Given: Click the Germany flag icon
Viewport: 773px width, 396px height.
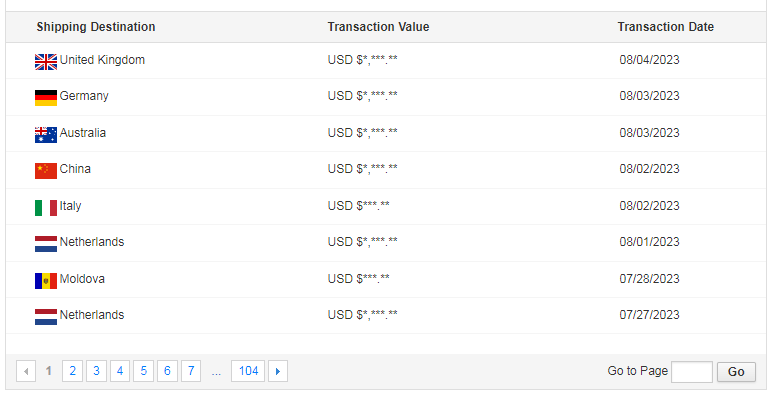Looking at the screenshot, I should pos(46,98).
